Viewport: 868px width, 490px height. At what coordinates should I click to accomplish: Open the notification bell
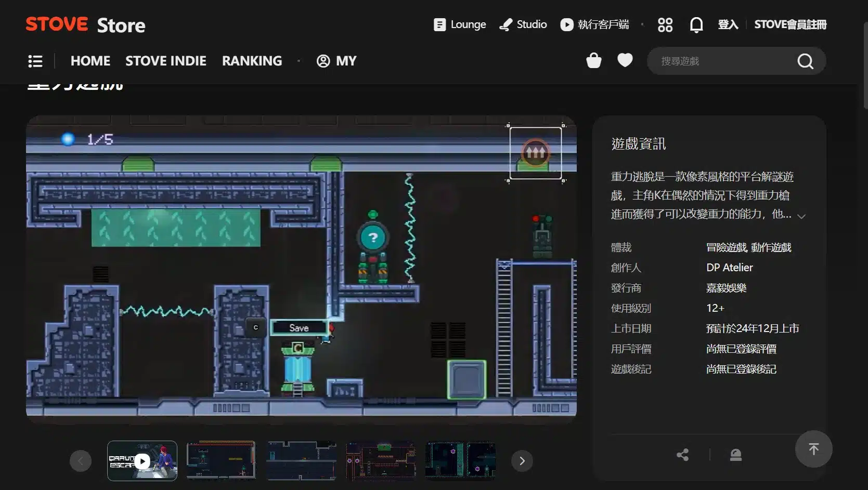[696, 25]
